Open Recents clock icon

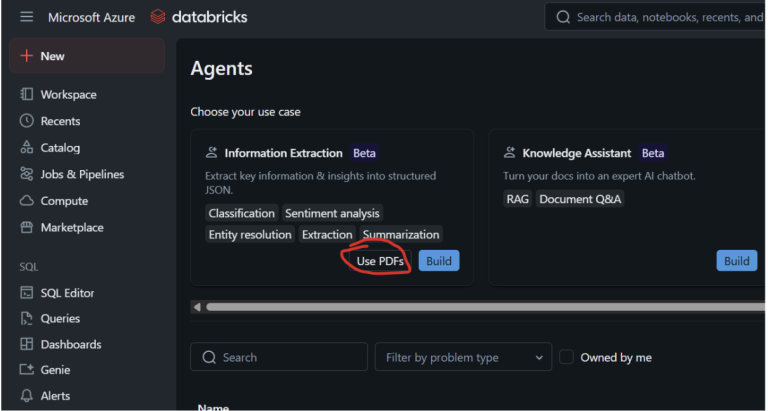[x=26, y=121]
